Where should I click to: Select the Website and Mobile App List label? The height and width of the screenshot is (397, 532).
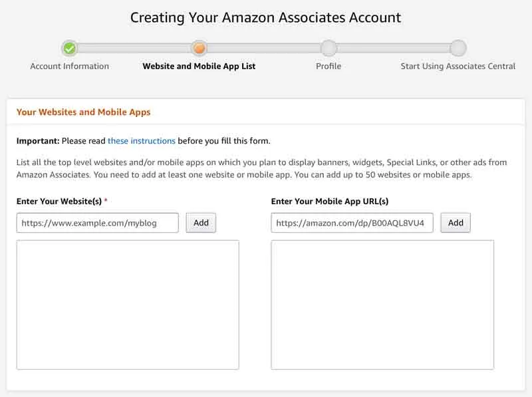point(199,66)
